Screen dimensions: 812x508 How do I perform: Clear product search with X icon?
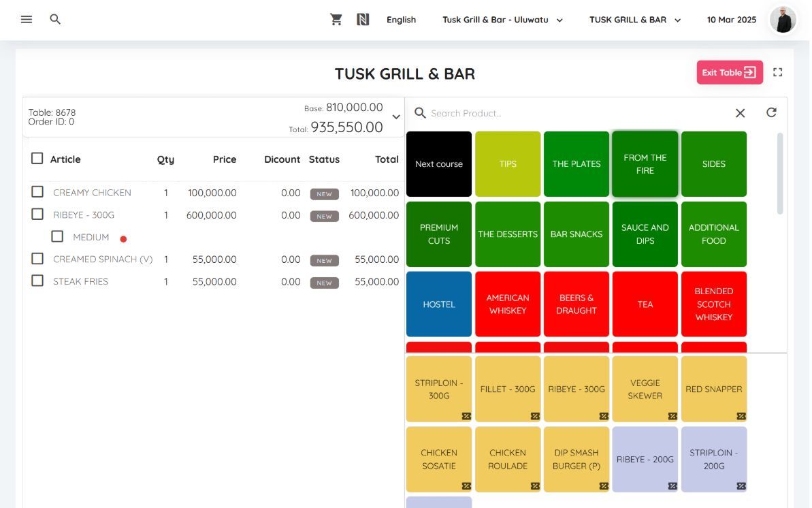(x=740, y=113)
